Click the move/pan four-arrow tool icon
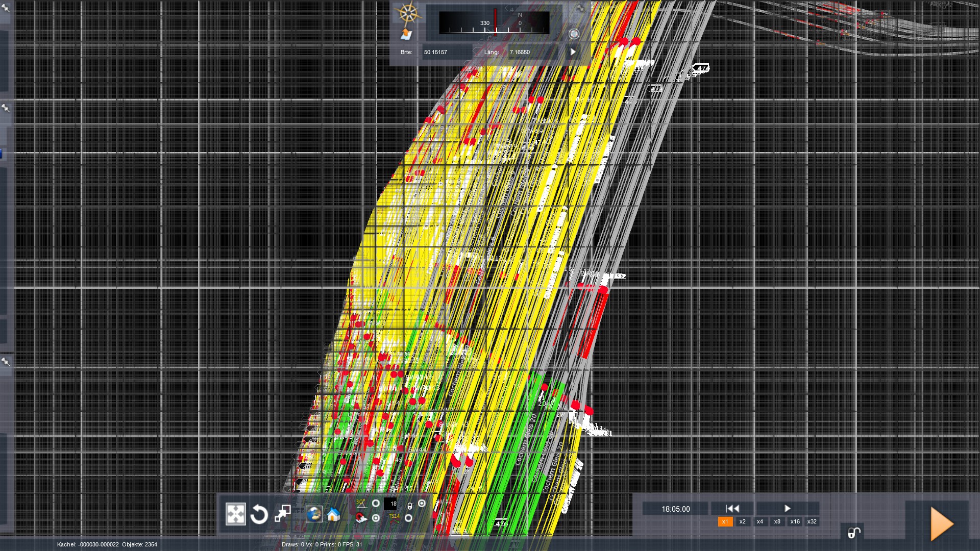Viewport: 980px width, 551px height. 235,514
